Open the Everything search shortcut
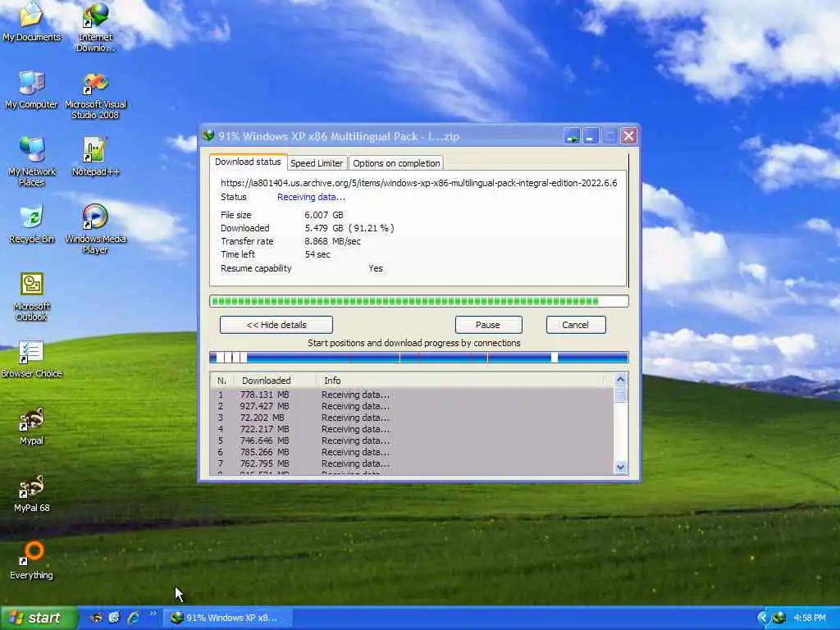The image size is (840, 630). [x=32, y=561]
